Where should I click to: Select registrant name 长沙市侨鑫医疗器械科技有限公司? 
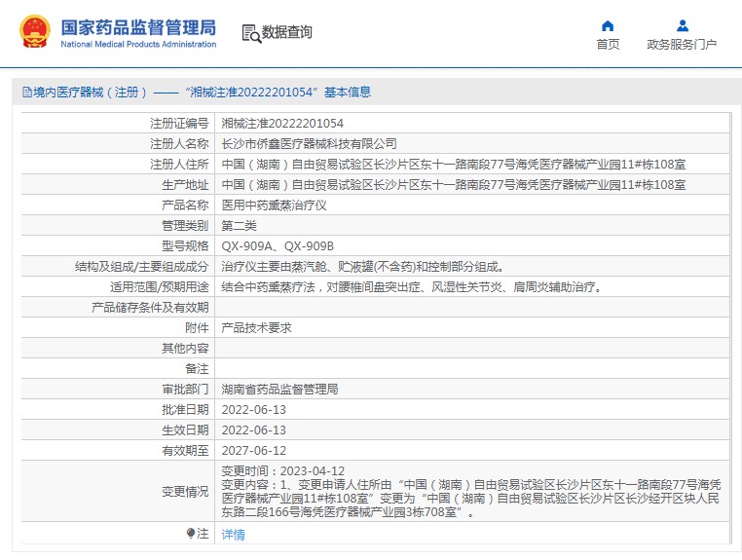309,144
